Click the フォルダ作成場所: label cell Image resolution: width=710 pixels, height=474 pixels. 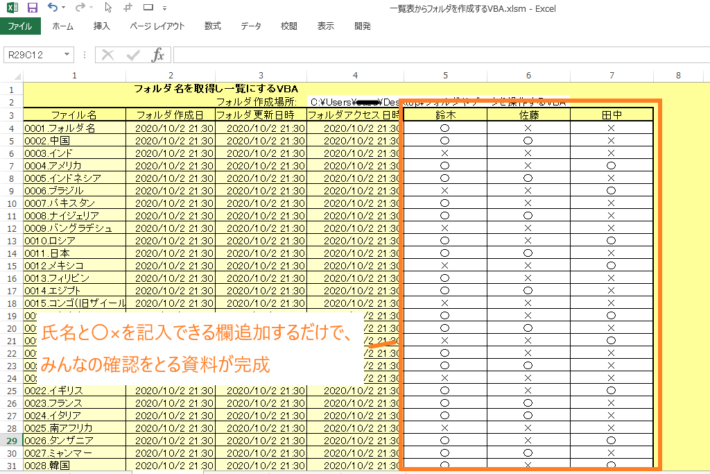256,102
